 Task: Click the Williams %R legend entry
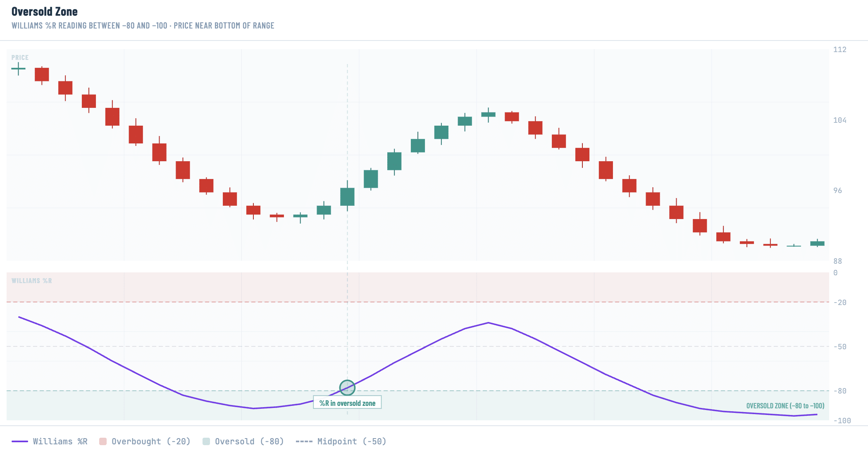[x=50, y=441]
